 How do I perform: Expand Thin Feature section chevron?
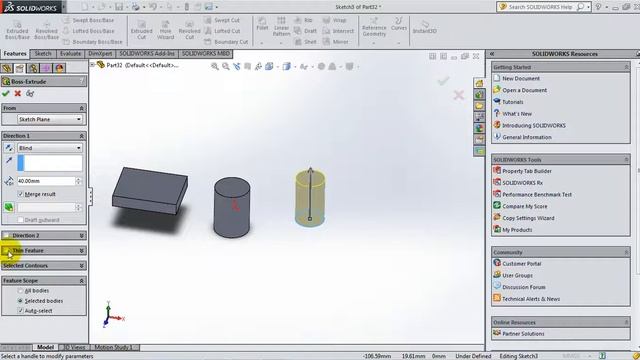tap(81, 251)
